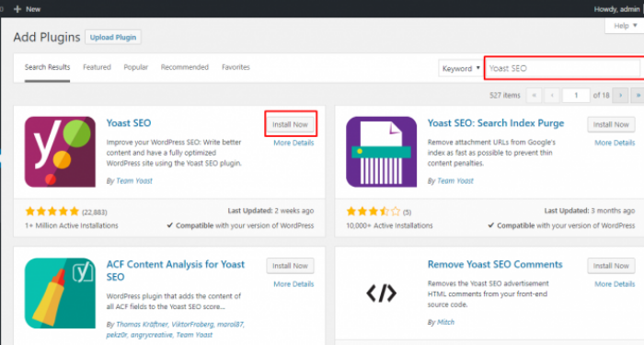Click the 527 items count text
Image resolution: width=644 pixels, height=345 pixels.
point(505,96)
